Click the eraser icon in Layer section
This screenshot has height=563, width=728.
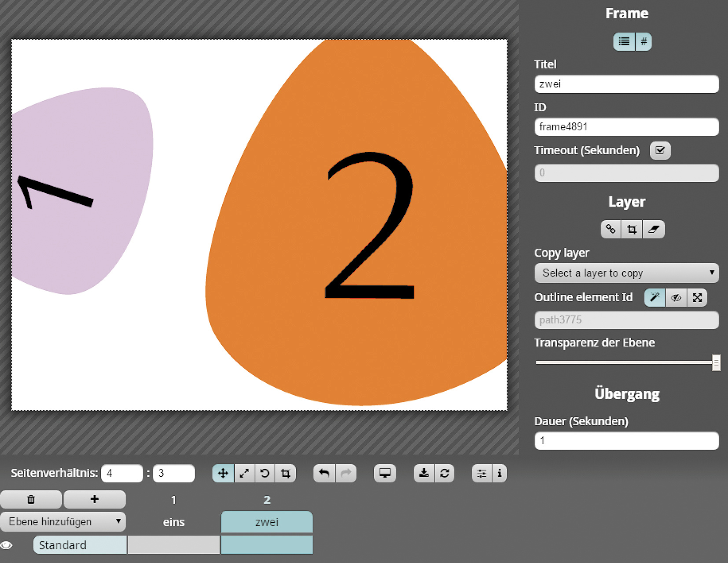(x=654, y=229)
